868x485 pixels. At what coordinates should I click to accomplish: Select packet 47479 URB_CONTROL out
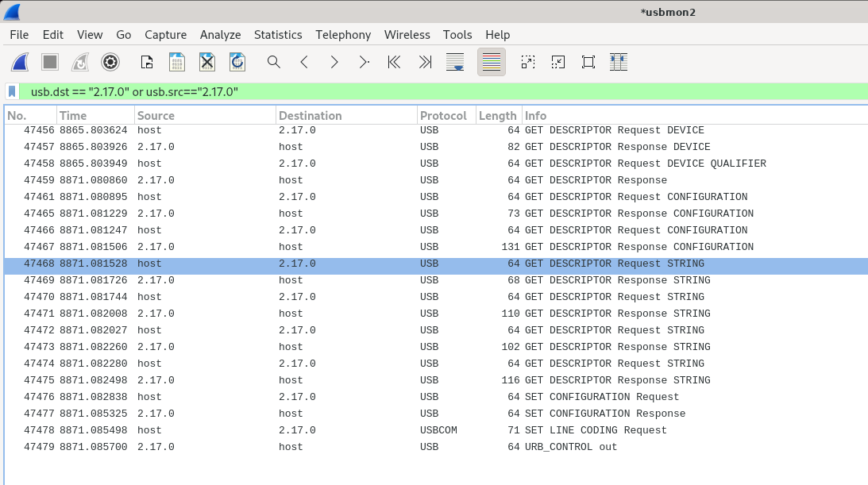tap(436, 447)
